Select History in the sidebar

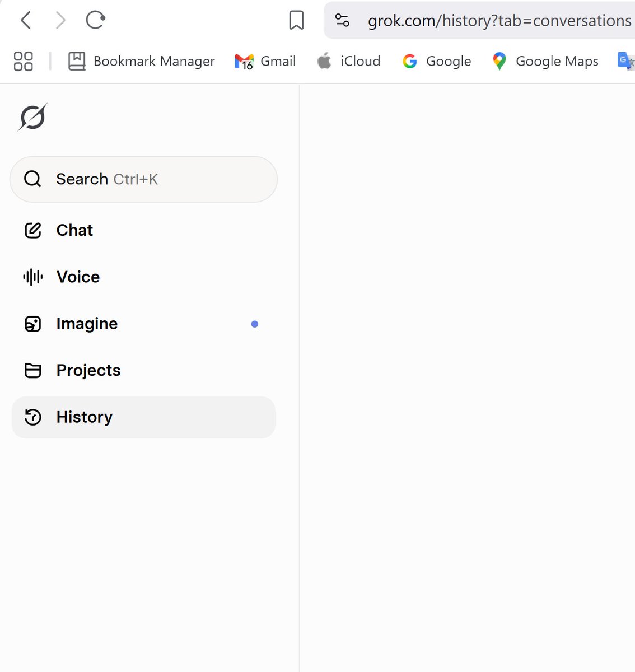tap(143, 417)
